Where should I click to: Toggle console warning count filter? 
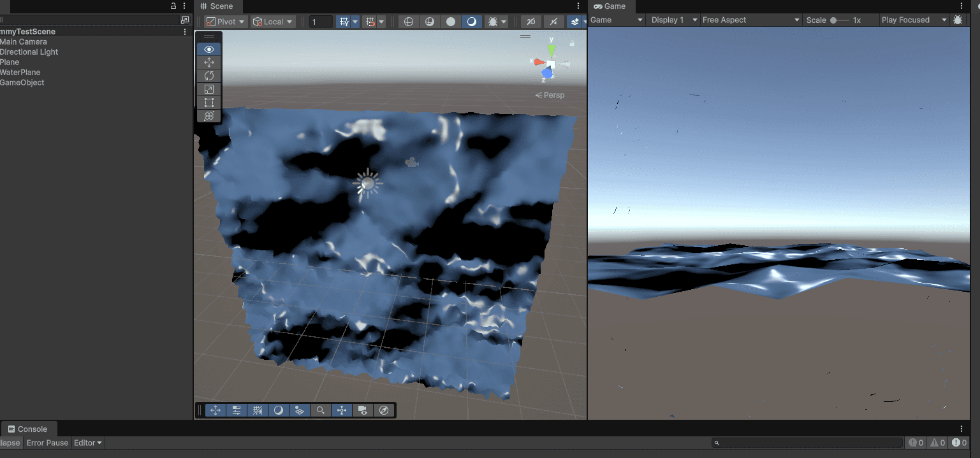tap(937, 443)
